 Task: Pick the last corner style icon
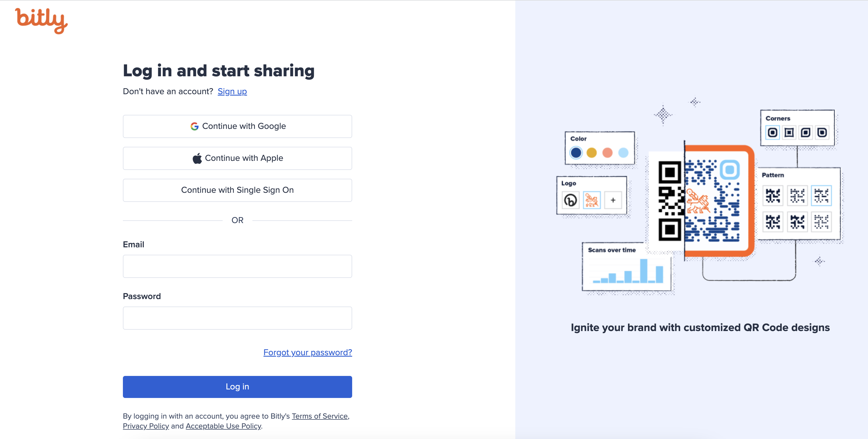[822, 132]
